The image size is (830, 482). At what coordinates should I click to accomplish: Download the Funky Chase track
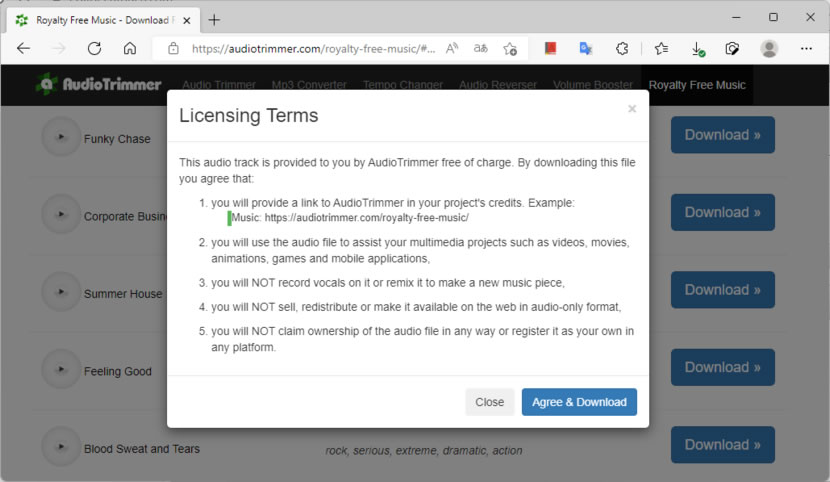tap(723, 135)
